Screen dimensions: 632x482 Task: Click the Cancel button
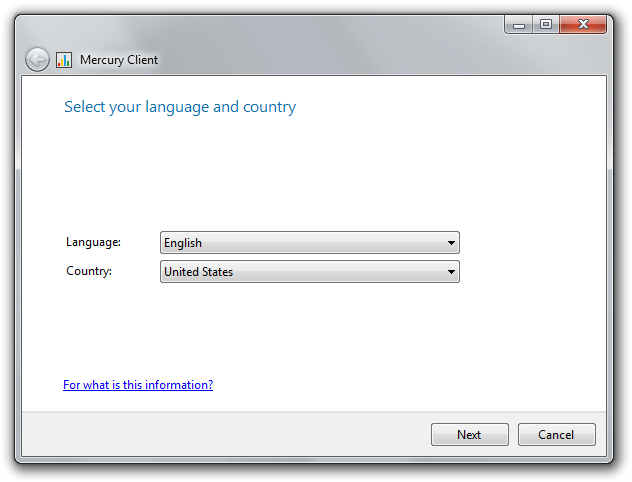click(556, 434)
